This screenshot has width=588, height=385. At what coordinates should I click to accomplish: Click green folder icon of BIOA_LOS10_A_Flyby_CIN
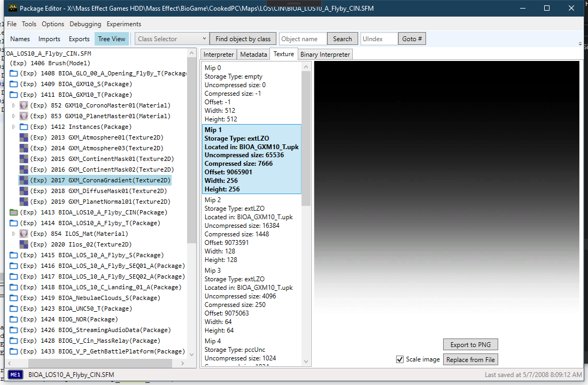click(13, 212)
